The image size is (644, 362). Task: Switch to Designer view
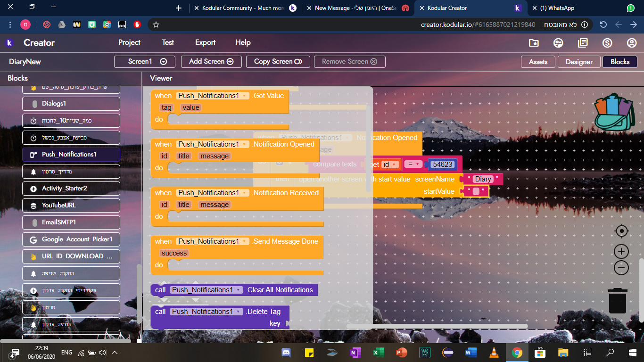coord(579,61)
